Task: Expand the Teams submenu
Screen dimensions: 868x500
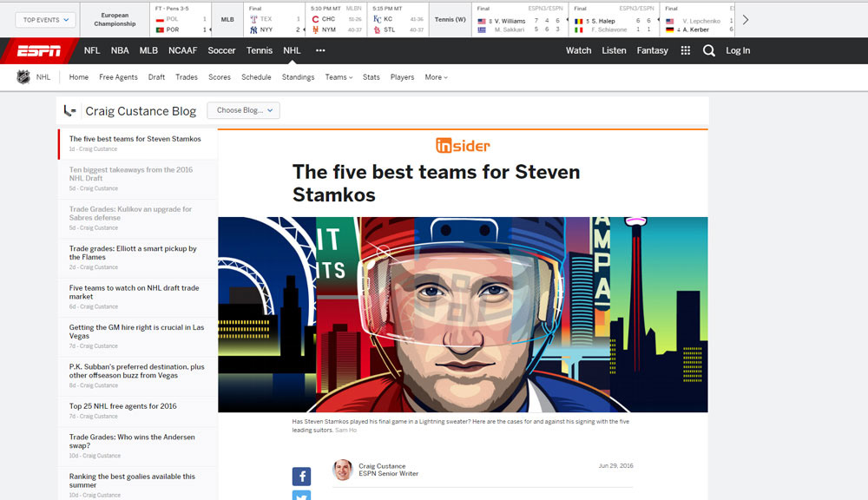Action: [x=339, y=77]
